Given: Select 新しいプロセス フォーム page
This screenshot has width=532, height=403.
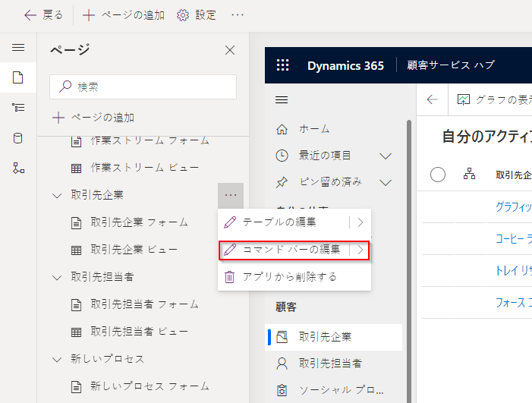Looking at the screenshot, I should pyautogui.click(x=140, y=386).
